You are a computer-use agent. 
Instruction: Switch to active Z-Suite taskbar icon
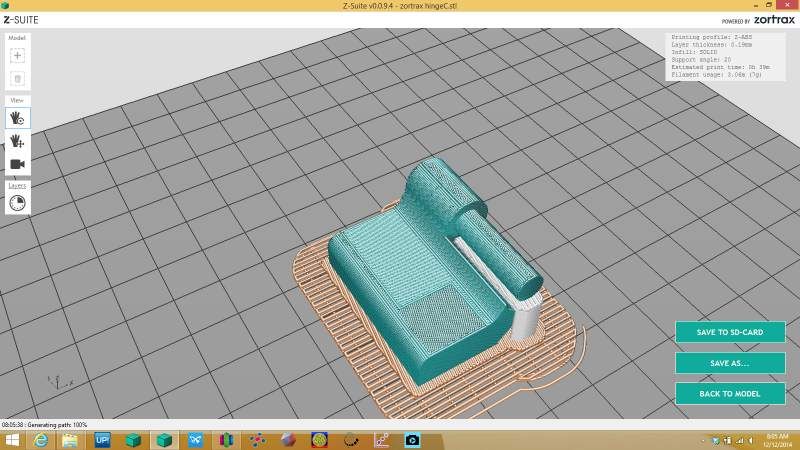(x=164, y=440)
